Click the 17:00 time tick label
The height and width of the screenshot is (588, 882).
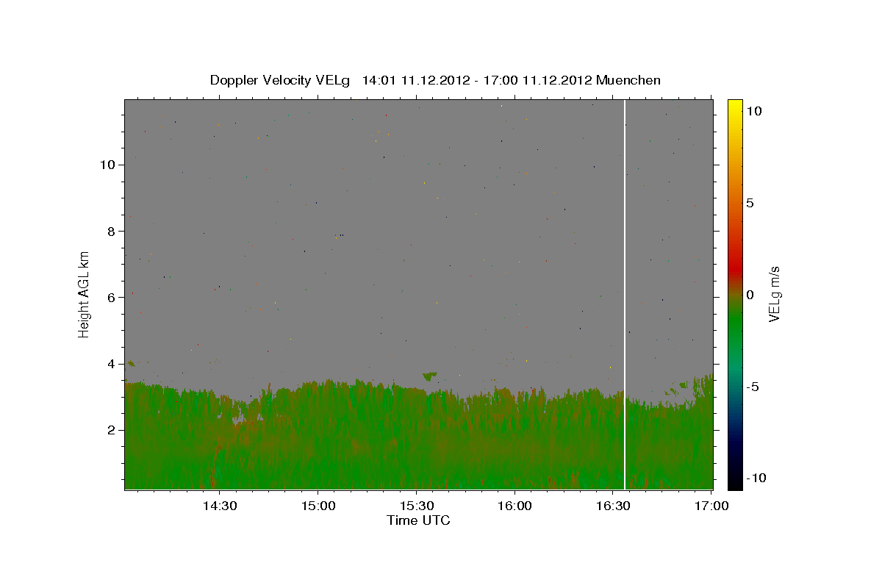tap(711, 506)
